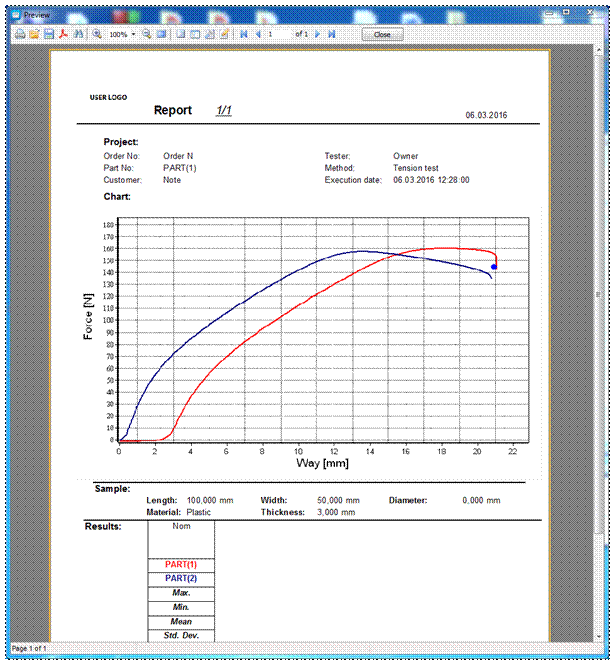This screenshot has height=664, width=614.
Task: Select the PART(1) result row label
Action: (x=181, y=564)
